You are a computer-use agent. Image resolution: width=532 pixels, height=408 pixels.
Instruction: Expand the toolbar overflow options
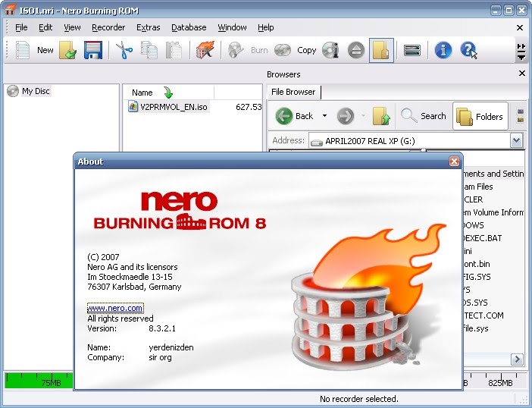click(x=521, y=52)
